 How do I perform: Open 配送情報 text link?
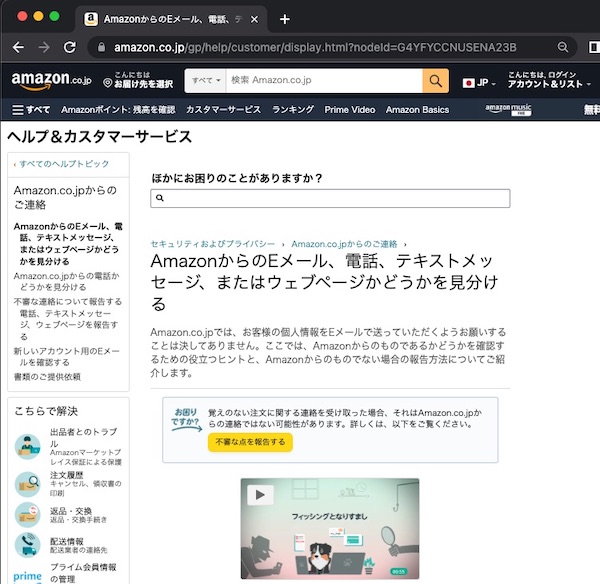[x=67, y=541]
